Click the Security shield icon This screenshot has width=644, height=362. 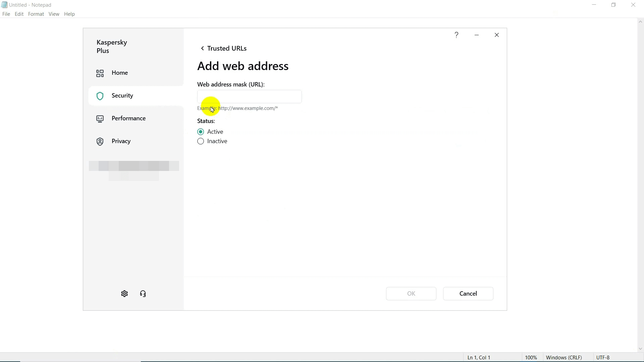(100, 96)
